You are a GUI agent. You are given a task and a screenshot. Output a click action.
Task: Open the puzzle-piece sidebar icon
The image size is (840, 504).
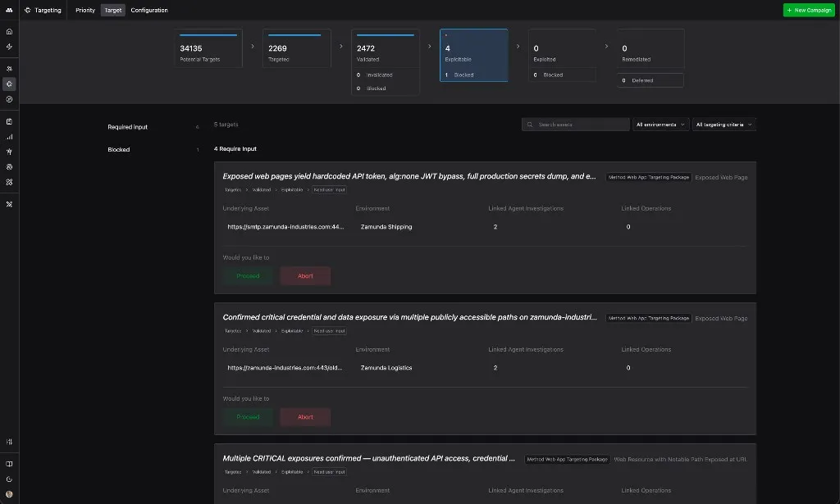pyautogui.click(x=9, y=182)
